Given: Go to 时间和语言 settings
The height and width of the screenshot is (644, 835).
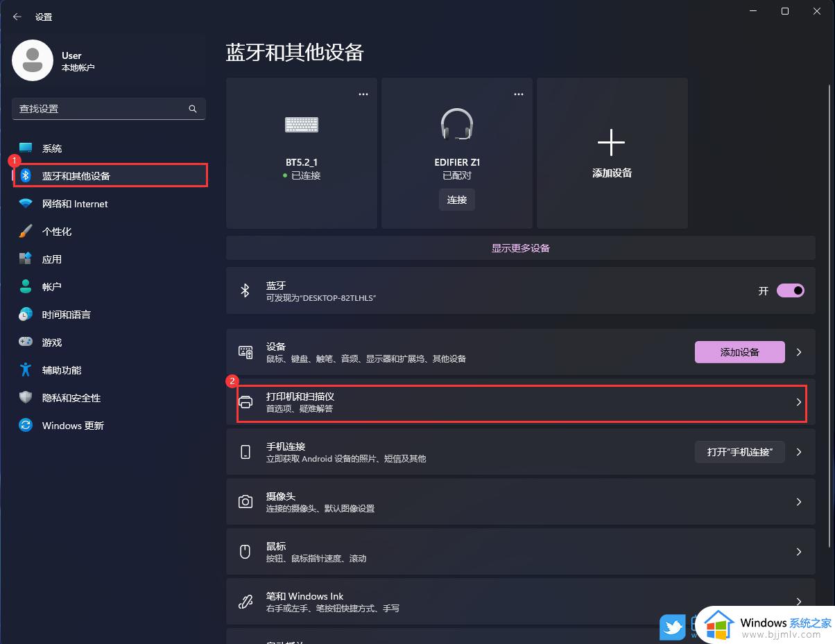Looking at the screenshot, I should click(109, 315).
